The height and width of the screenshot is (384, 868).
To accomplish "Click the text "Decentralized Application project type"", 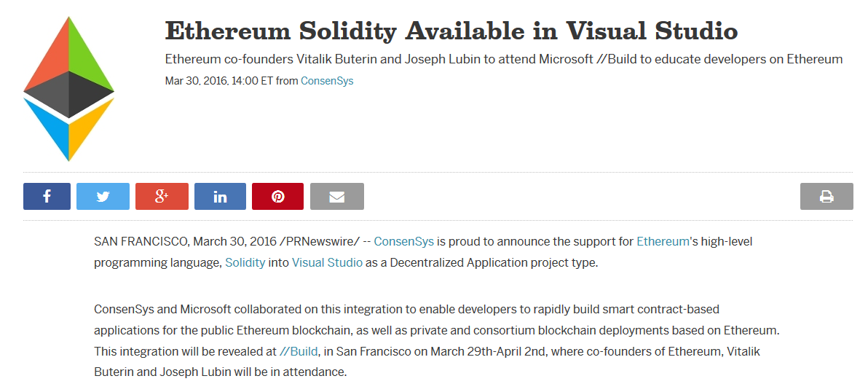I will click(x=493, y=262).
